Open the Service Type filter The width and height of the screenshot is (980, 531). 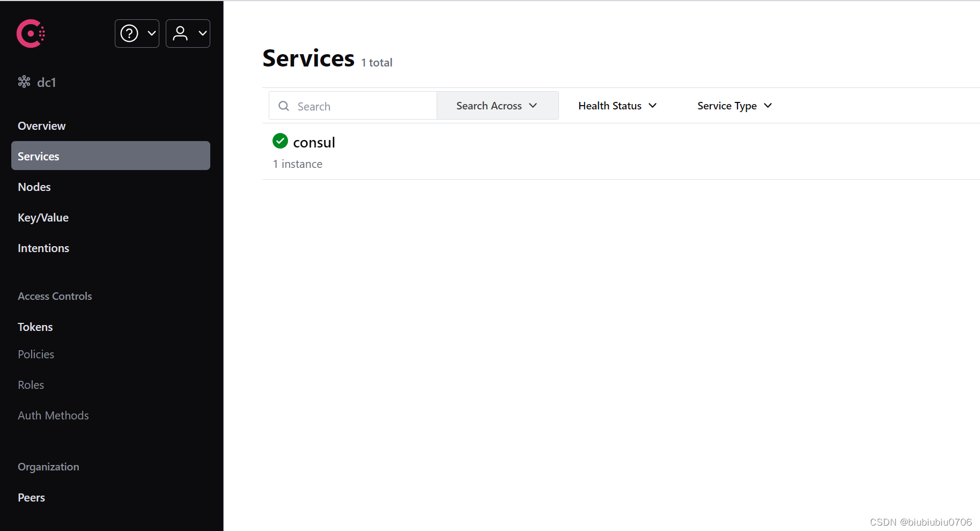click(x=733, y=106)
